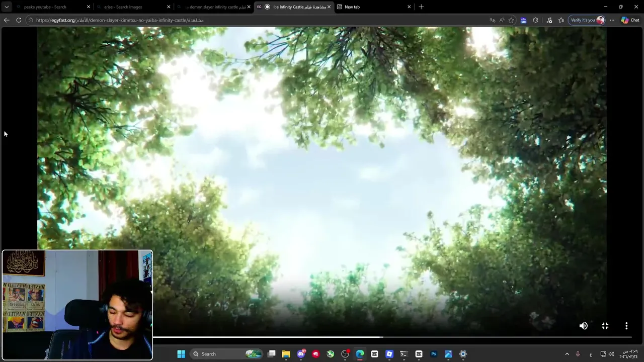Open the Photos app on taskbar

448,354
